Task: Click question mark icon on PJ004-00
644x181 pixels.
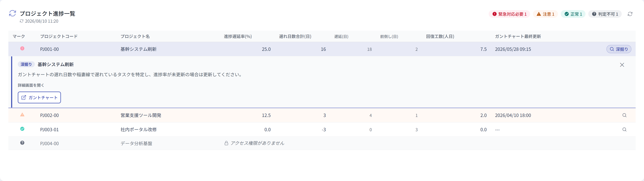Action: tap(22, 143)
